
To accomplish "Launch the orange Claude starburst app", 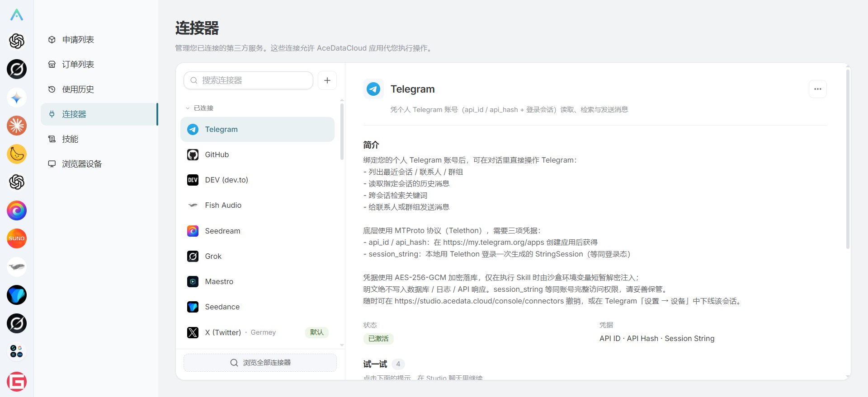I will pyautogui.click(x=17, y=126).
